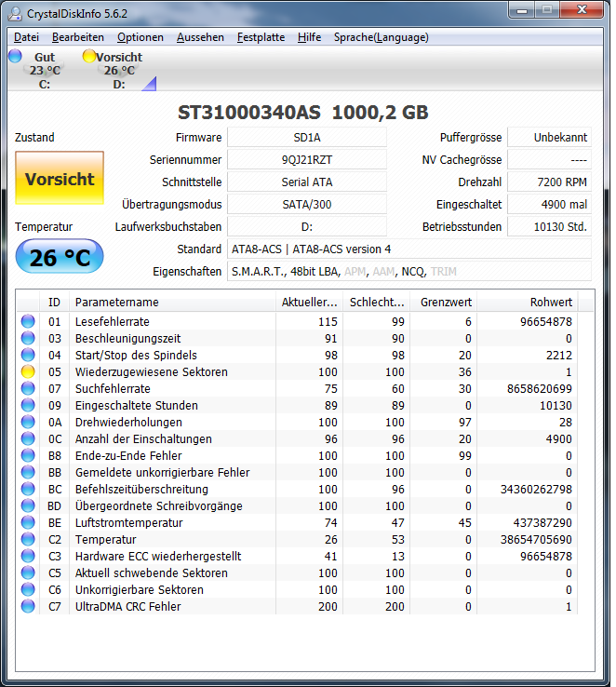The width and height of the screenshot is (616, 687).
Task: Click the Seriennummer field 9QJ21RZT
Action: point(307,159)
